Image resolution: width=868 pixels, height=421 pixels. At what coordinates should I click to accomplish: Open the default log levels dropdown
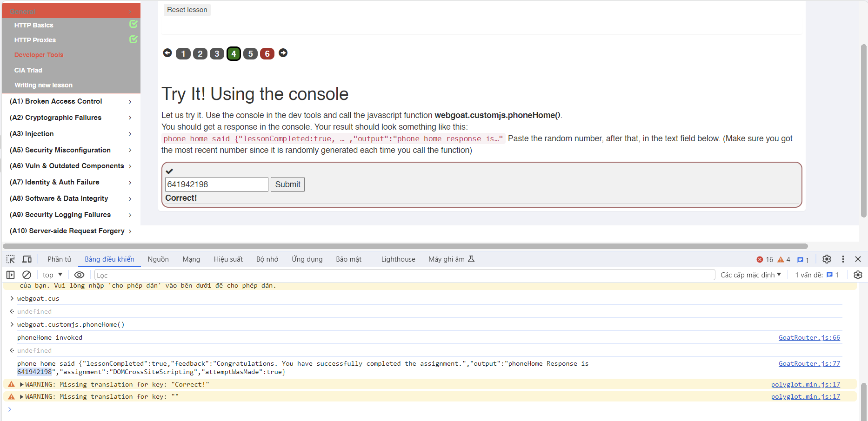tap(751, 275)
